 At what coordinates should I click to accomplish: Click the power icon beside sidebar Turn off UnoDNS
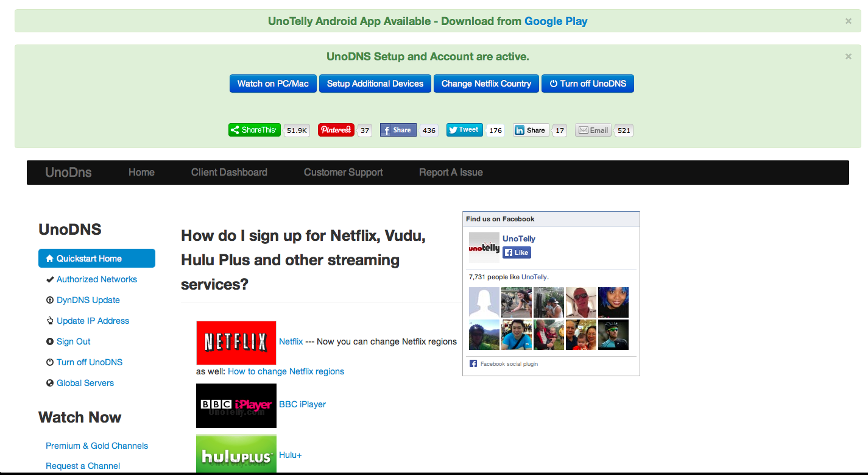point(50,362)
